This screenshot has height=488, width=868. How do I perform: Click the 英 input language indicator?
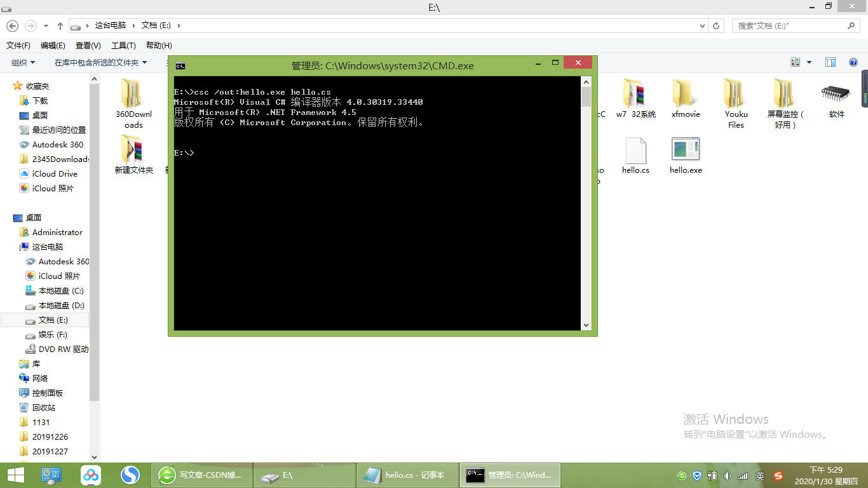(760, 476)
